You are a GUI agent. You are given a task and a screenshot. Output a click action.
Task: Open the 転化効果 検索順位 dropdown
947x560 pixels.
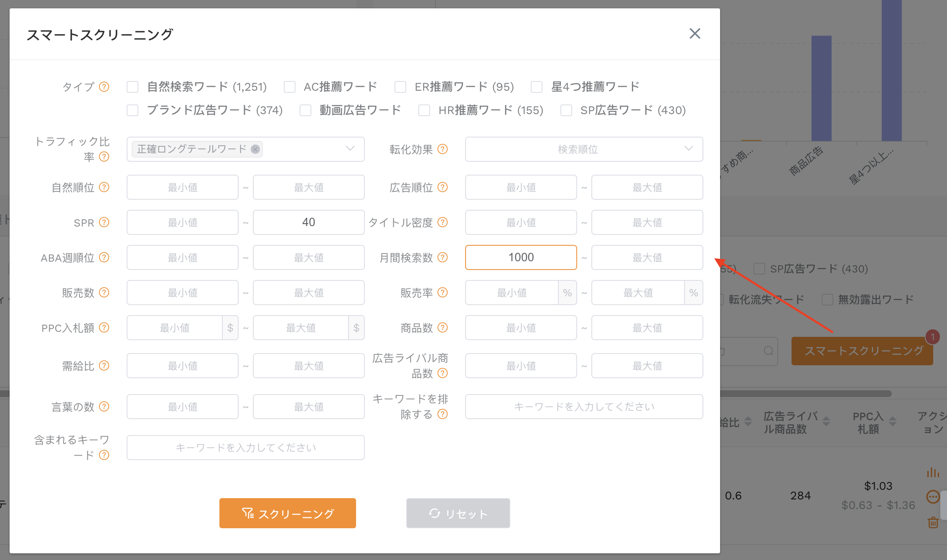tap(584, 149)
